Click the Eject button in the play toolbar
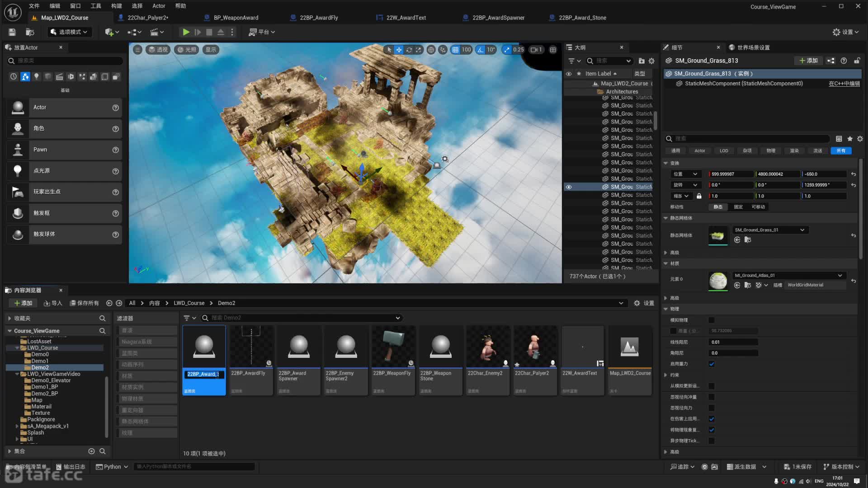The width and height of the screenshot is (868, 488). coord(221,32)
